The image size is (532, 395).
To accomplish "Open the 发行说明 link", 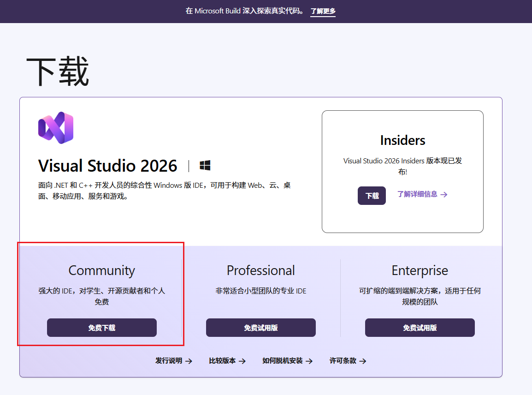I will click(x=174, y=361).
